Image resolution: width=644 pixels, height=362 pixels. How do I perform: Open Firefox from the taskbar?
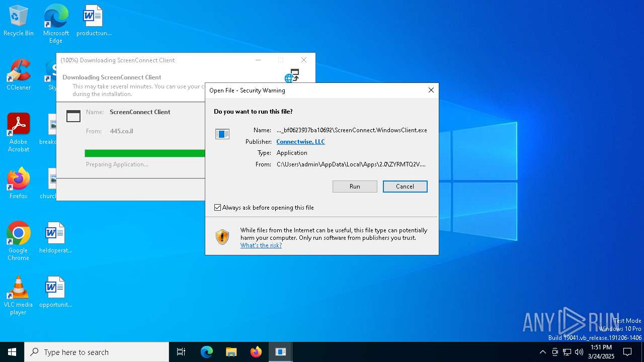tap(256, 352)
